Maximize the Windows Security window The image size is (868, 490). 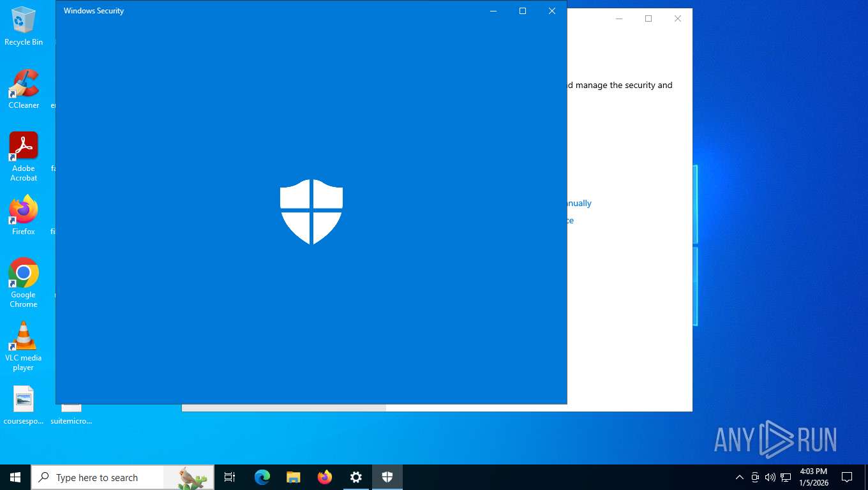(523, 11)
